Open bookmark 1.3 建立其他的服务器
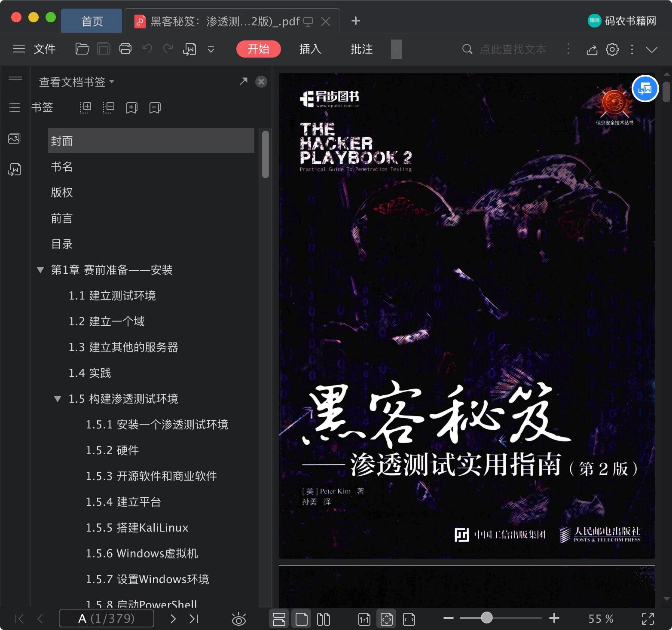This screenshot has width=672, height=630. 123,347
